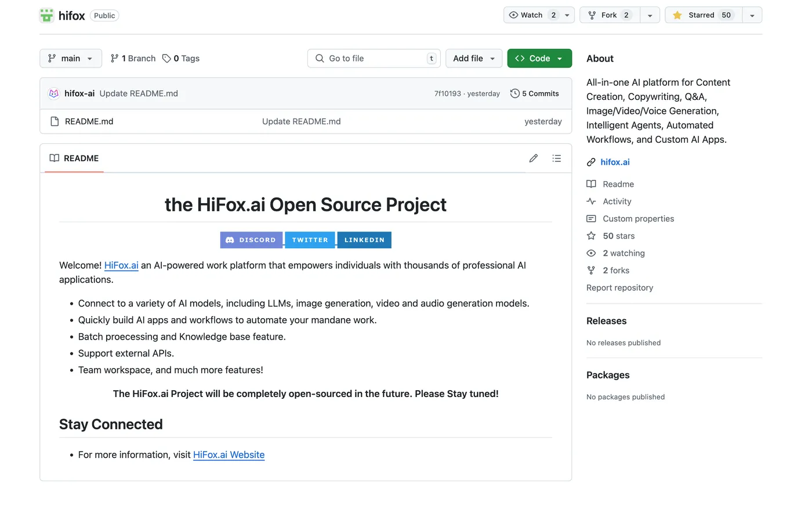
Task: Toggle Watch on this repository
Action: point(532,15)
